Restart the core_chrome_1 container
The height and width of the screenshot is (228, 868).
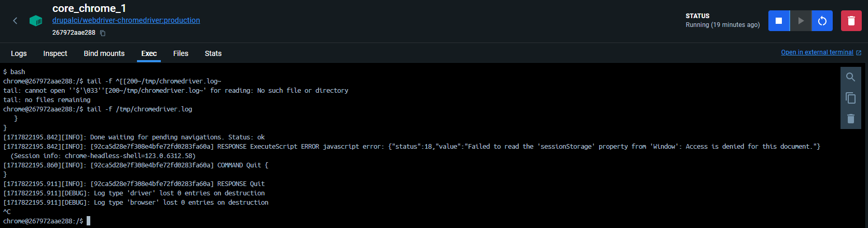[822, 21]
